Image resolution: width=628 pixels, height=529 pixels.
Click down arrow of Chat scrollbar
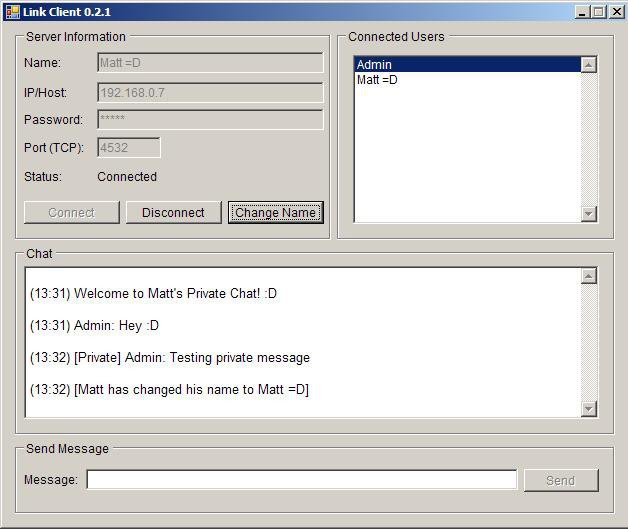point(588,409)
